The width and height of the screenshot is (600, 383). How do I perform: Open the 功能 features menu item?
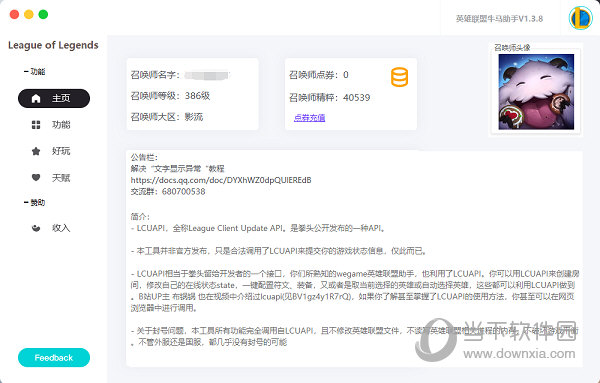54,125
